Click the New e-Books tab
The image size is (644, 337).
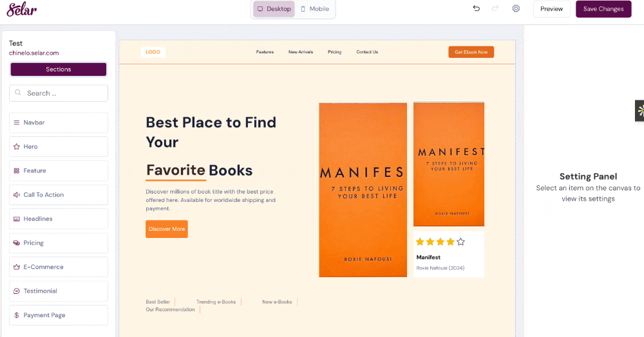coord(277,302)
